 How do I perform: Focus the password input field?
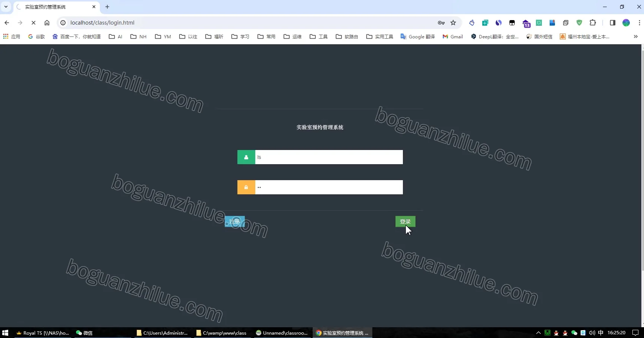pyautogui.click(x=329, y=187)
